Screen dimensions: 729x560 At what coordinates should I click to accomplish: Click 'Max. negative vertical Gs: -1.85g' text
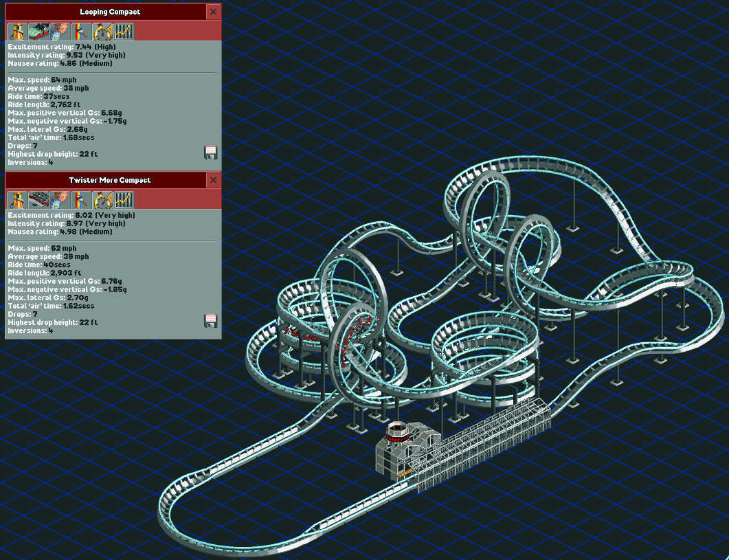coord(67,289)
